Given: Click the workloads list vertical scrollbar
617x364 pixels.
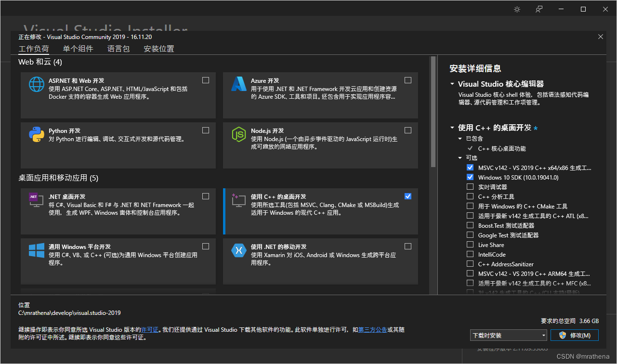Looking at the screenshot, I should tap(433, 112).
